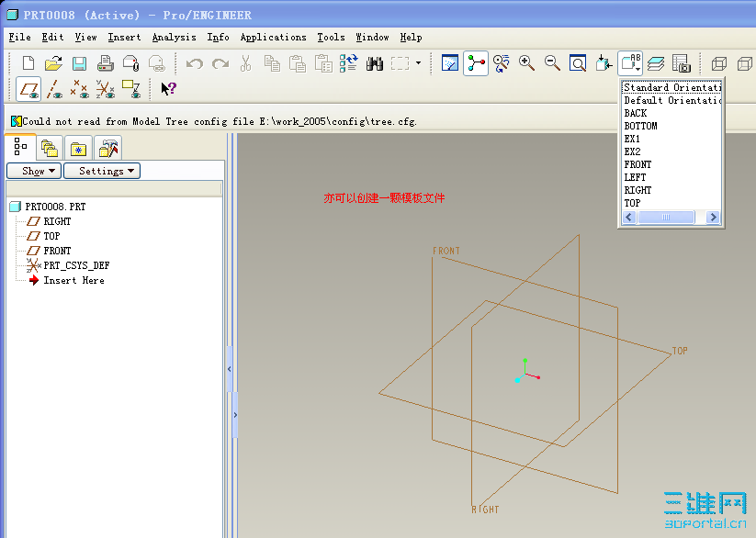Click the binoculars Find icon

[x=374, y=63]
